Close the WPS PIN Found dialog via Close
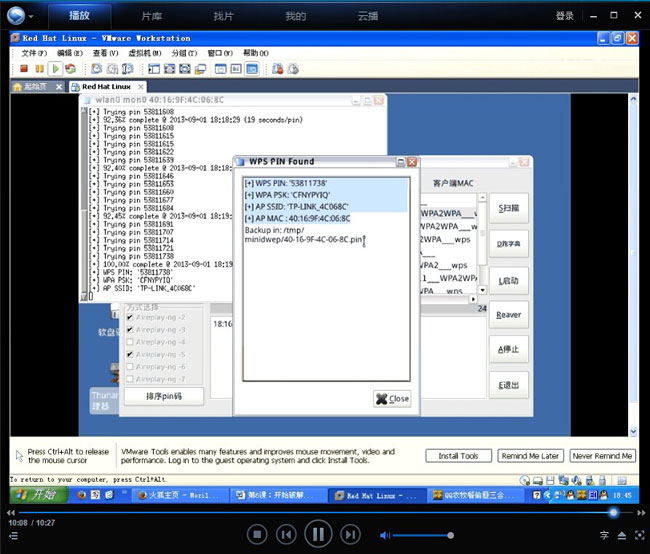The width and height of the screenshot is (650, 554). click(392, 398)
